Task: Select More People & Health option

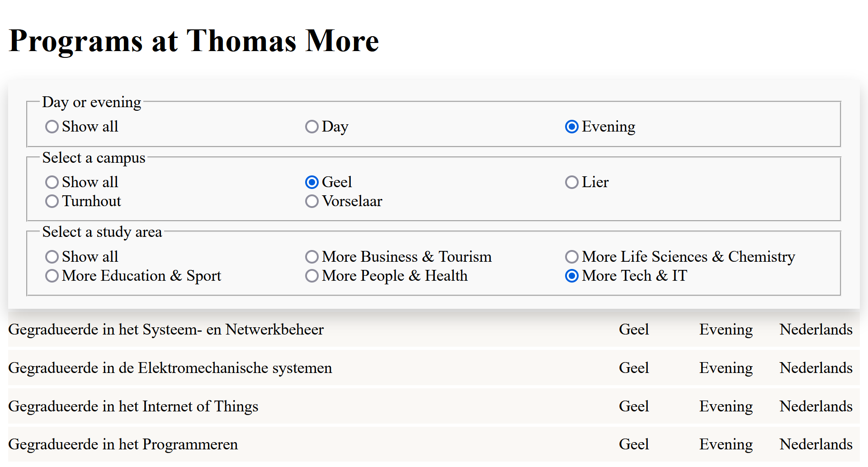Action: pos(312,276)
